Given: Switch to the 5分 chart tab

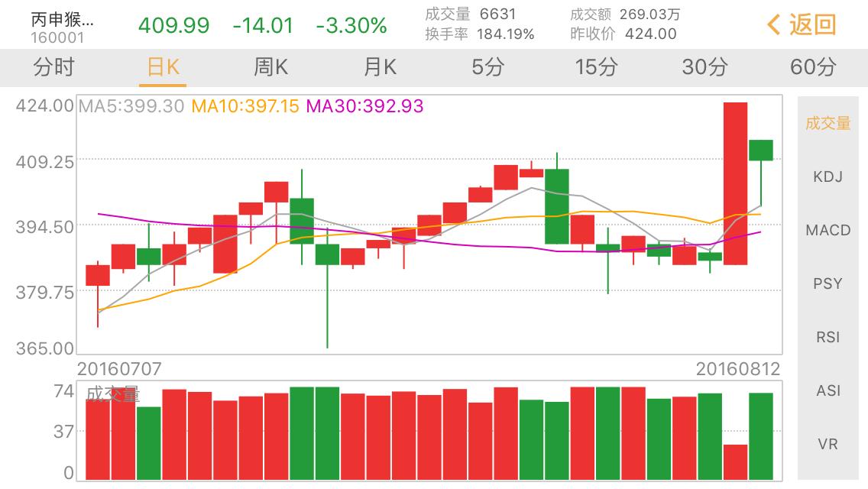Looking at the screenshot, I should (487, 67).
